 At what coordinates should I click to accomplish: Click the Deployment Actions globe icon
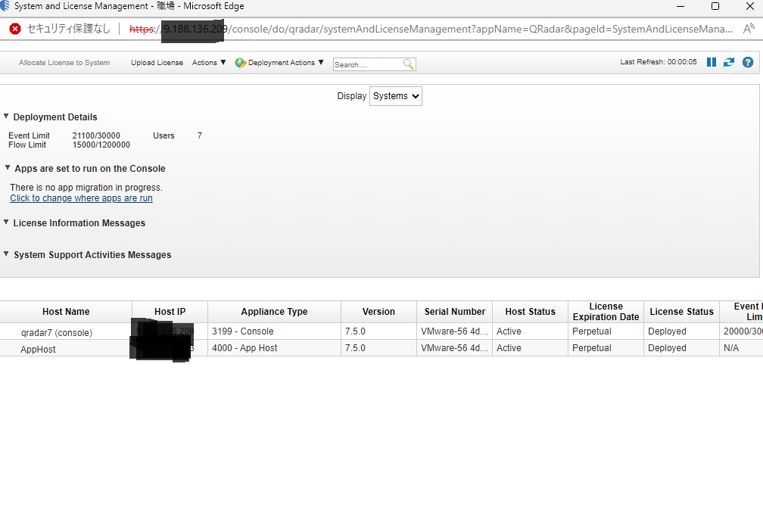coord(241,63)
